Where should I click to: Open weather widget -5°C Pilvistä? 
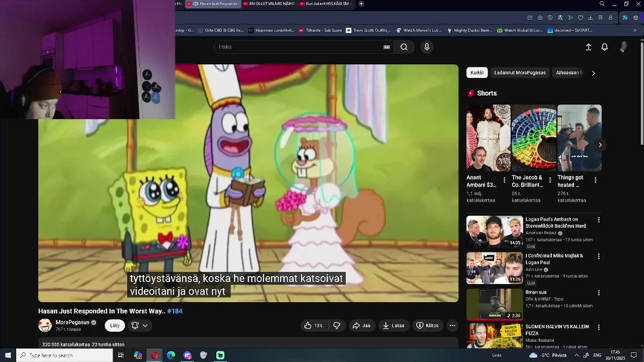[548, 355]
